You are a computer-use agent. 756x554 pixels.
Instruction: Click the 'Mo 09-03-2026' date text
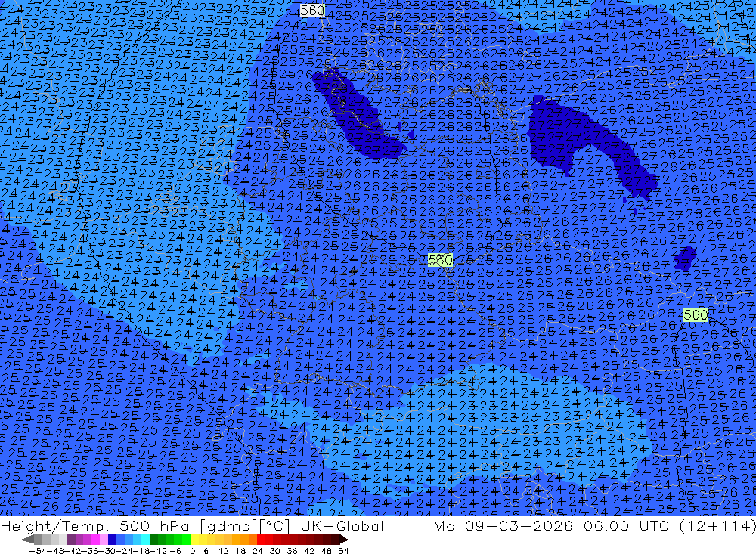pos(503,526)
